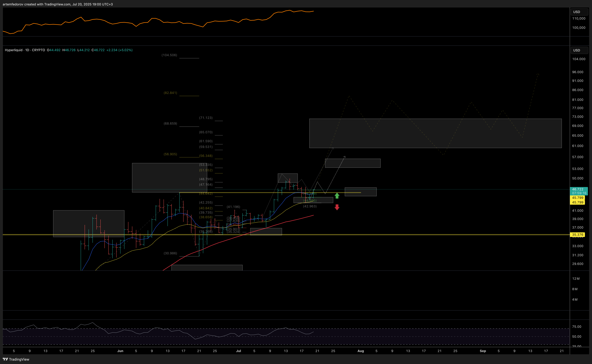Select the red down arrow marker
This screenshot has width=592, height=364.
click(337, 207)
